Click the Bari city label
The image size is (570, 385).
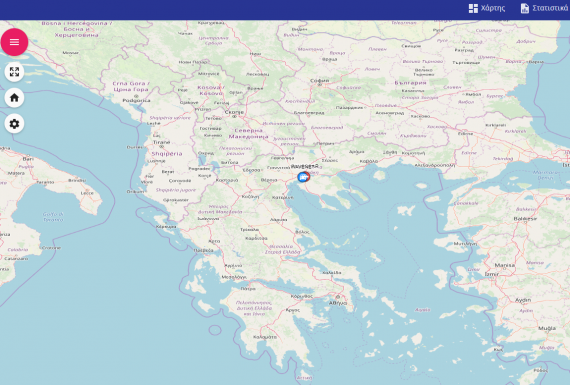coord(28,159)
